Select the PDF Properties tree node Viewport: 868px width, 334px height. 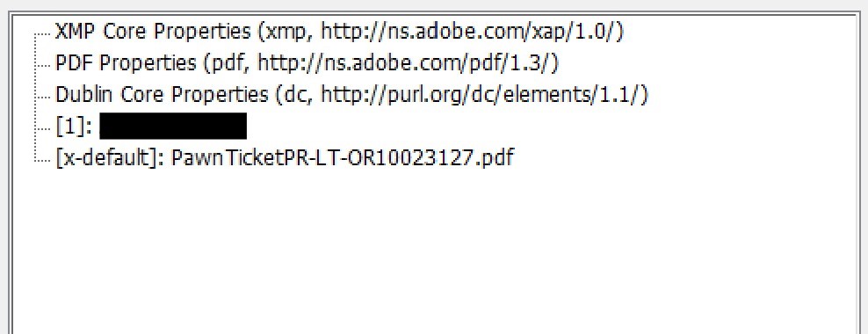(307, 63)
